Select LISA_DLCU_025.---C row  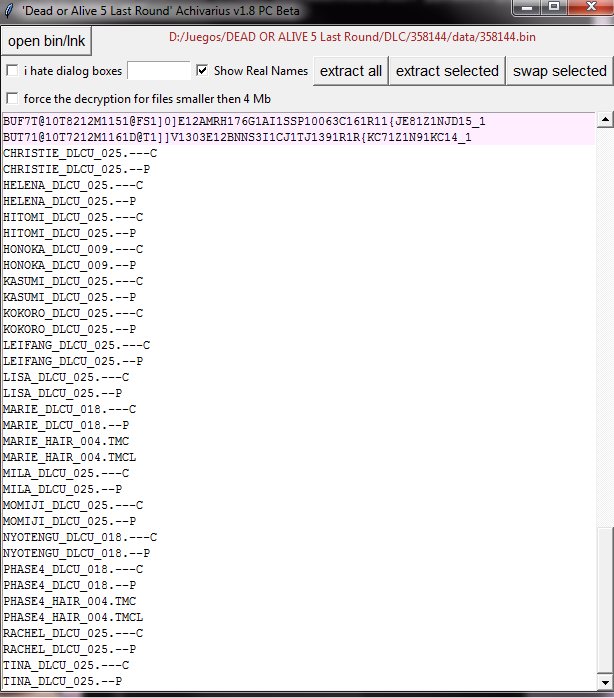[x=298, y=377]
